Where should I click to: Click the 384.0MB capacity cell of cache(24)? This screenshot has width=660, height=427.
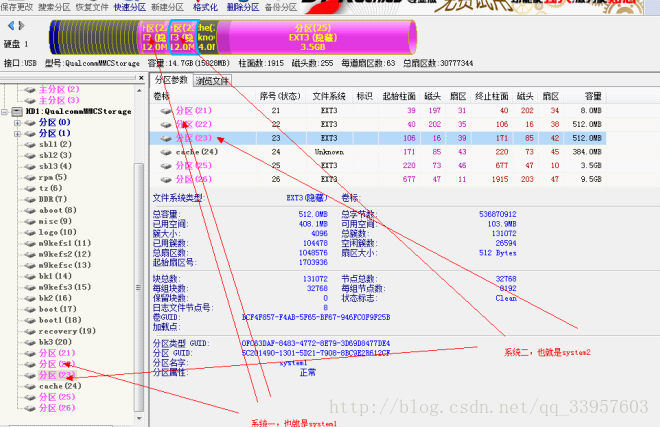coord(587,152)
